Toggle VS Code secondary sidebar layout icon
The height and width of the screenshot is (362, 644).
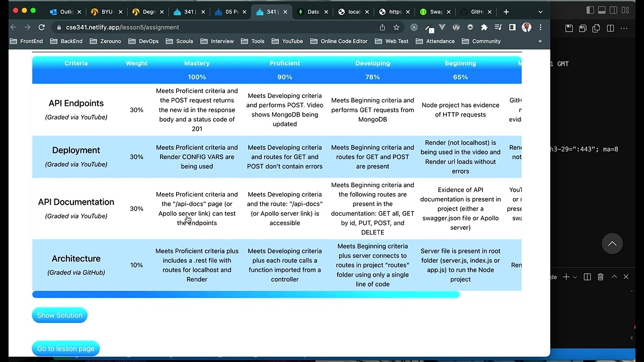point(614,10)
